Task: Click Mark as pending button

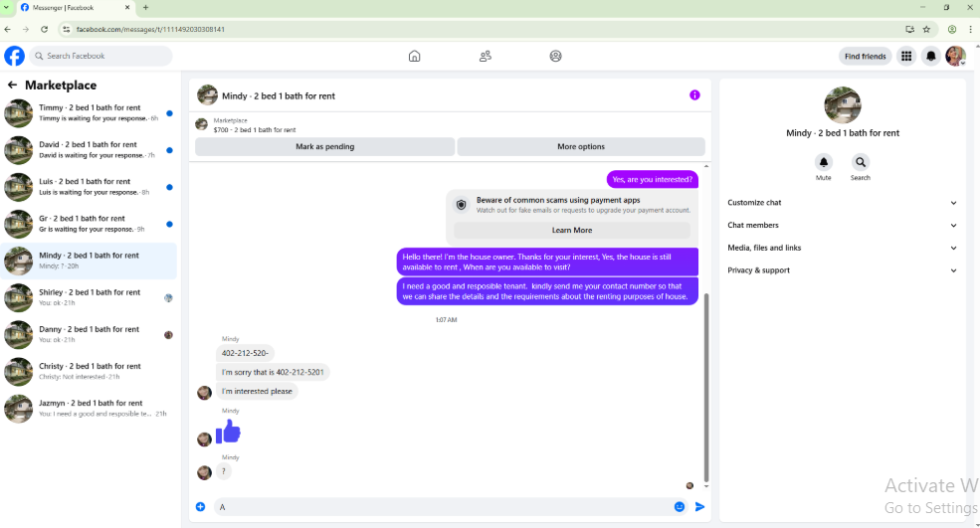Action: [325, 147]
